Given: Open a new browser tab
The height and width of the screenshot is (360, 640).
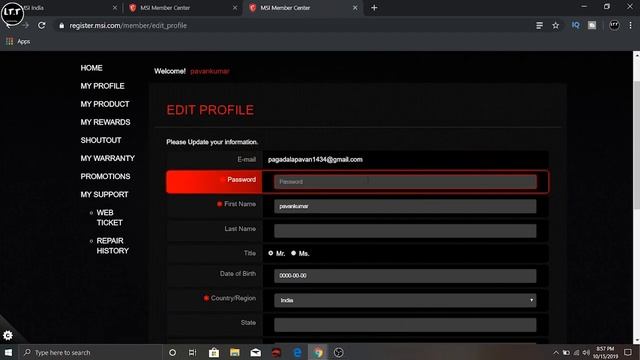Looking at the screenshot, I should (374, 8).
